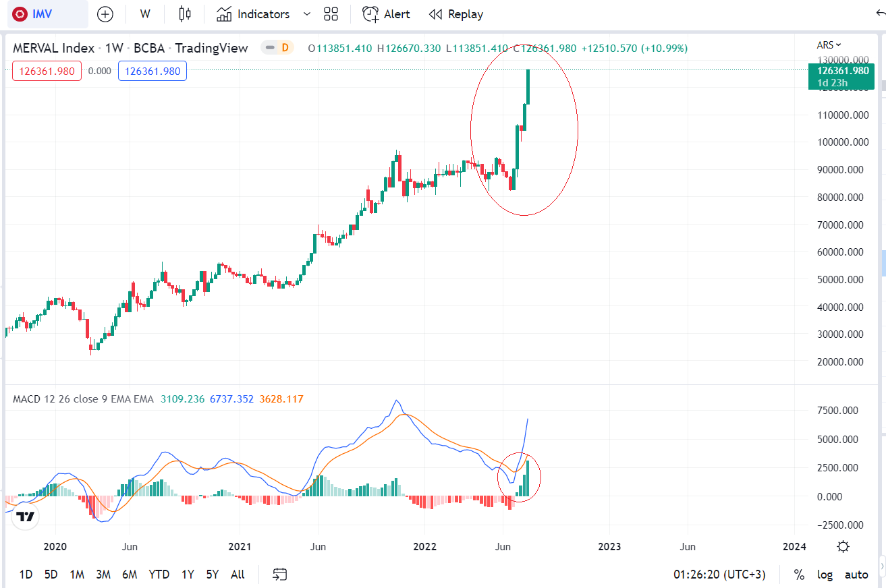Click the change value +12510.570 (+10.99%)

[634, 49]
